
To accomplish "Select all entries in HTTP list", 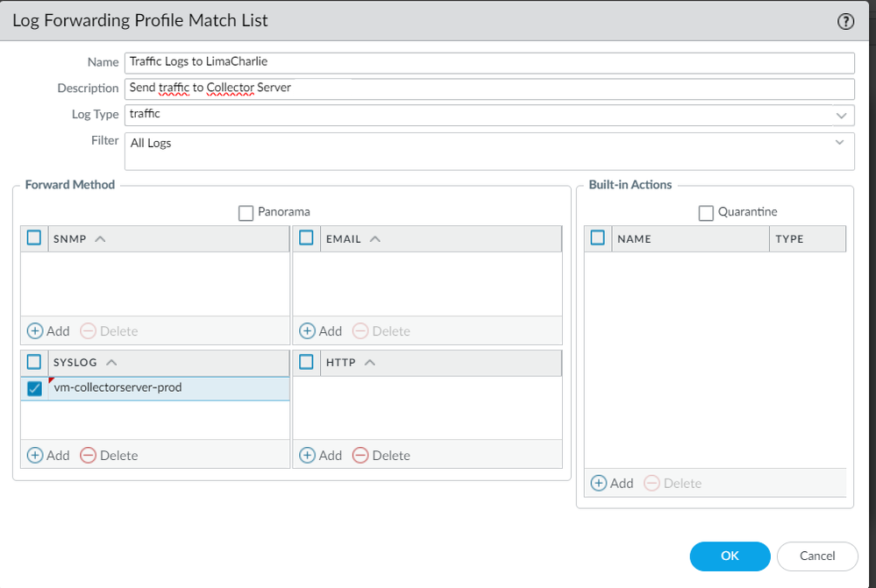I will click(307, 363).
